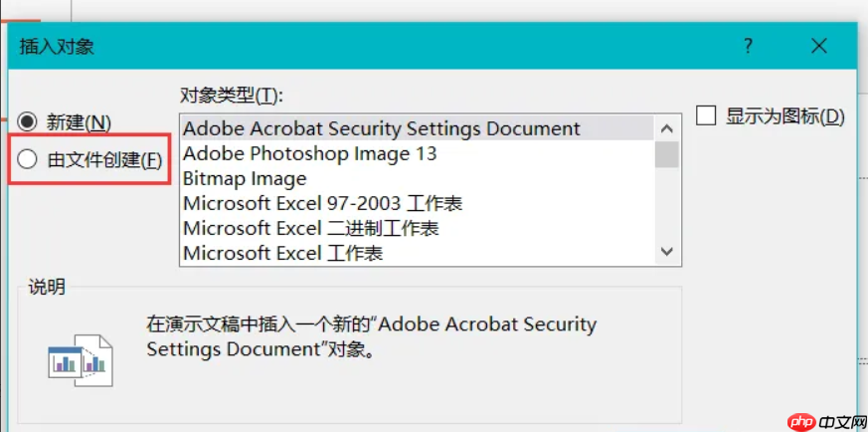Select Microsoft Excel 二进制工作表 entry
This screenshot has width=868, height=432.
(x=311, y=228)
